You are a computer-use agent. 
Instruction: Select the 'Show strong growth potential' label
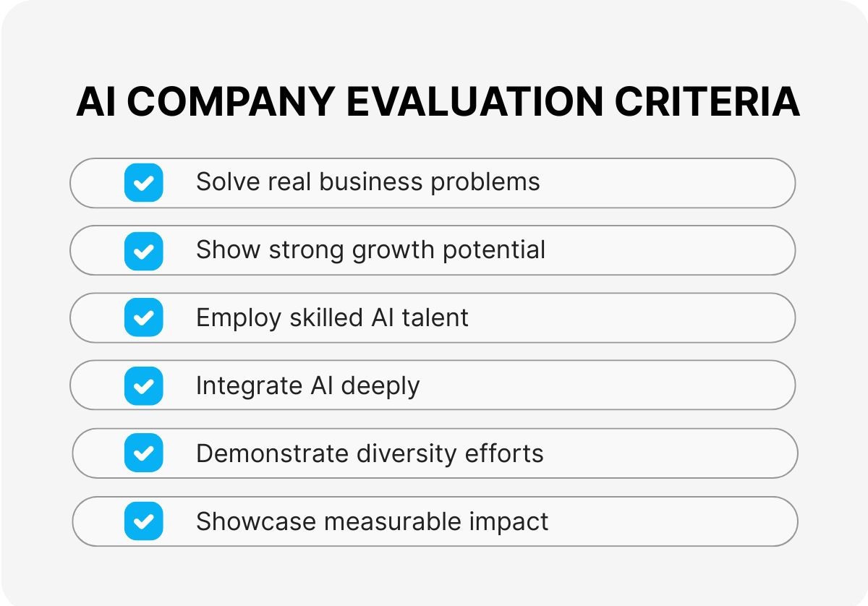pyautogui.click(x=370, y=249)
